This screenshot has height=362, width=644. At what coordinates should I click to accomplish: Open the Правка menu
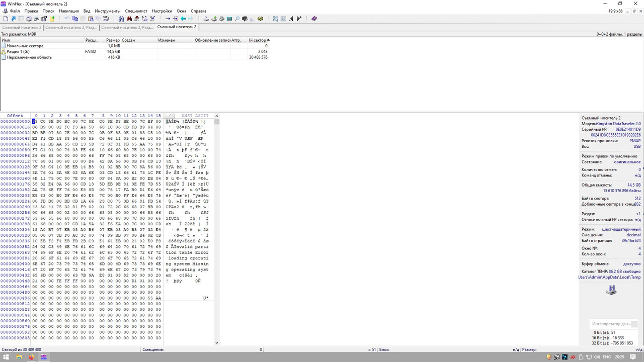tap(31, 11)
